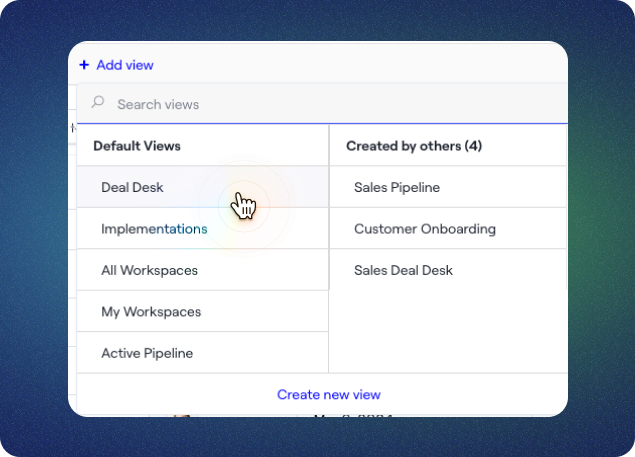Open the Customer Onboarding view

(448, 229)
